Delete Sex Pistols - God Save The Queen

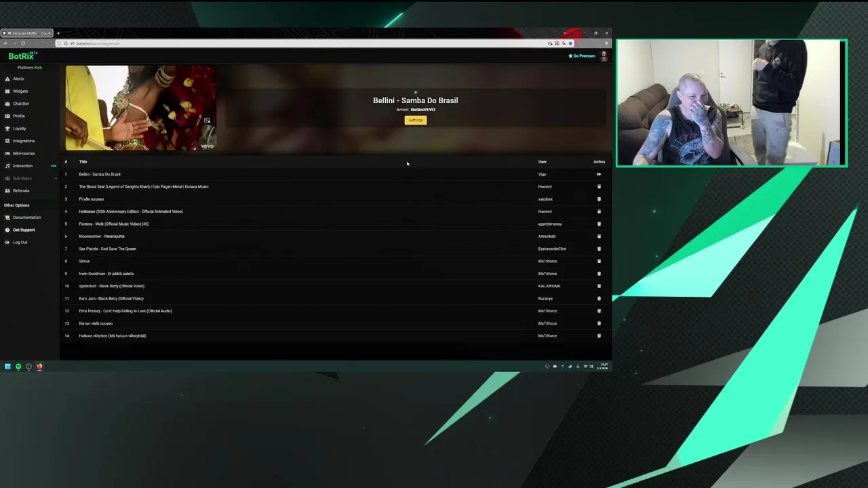pos(599,249)
